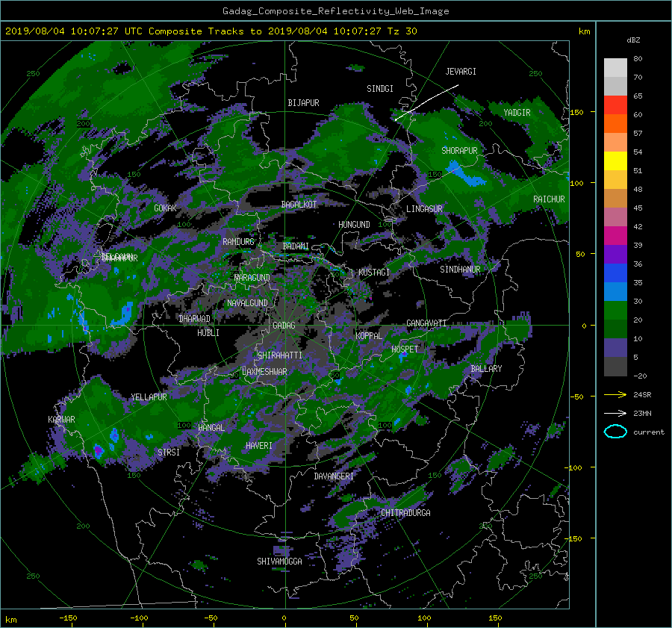Click the CHITRADURGA label
Viewport: 672px width, 628px height.
coord(405,513)
